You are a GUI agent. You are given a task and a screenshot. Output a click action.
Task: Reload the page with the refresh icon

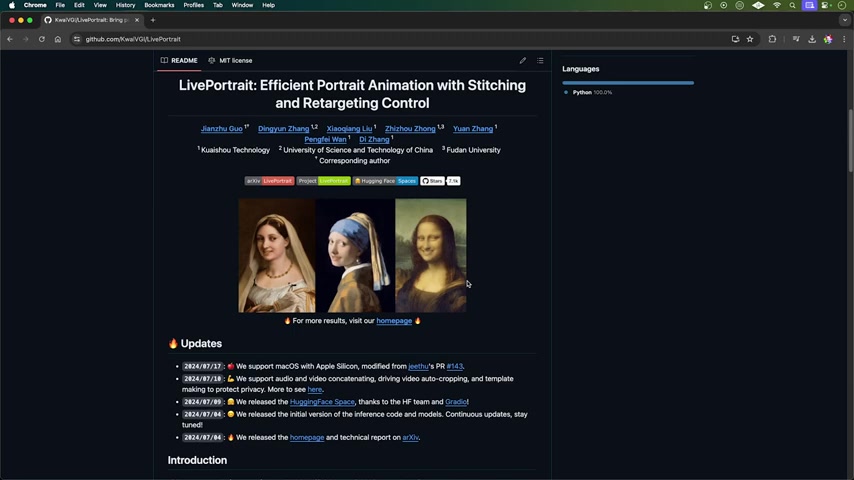(41, 39)
